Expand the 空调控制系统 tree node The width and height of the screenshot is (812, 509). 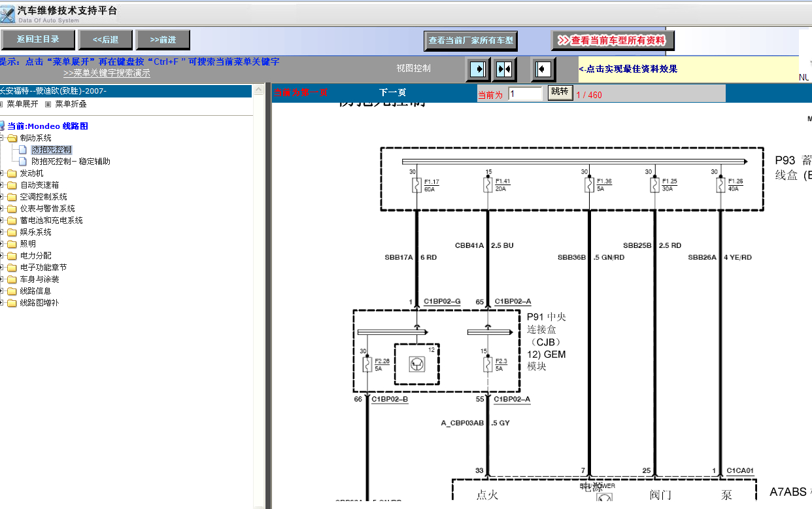point(3,197)
